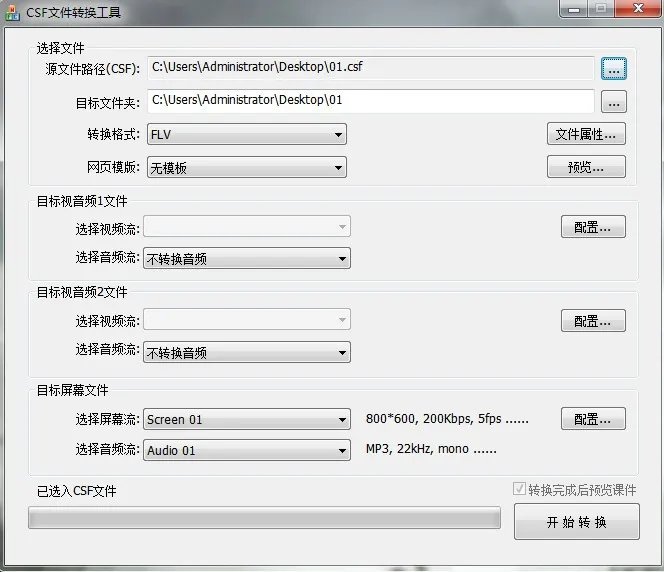Image resolution: width=664 pixels, height=572 pixels.
Task: Click the MP3, 22kHz, mono info text
Action: [x=431, y=449]
